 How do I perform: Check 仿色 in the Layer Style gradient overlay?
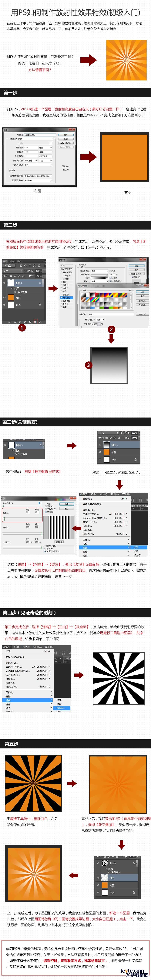click(110, 271)
